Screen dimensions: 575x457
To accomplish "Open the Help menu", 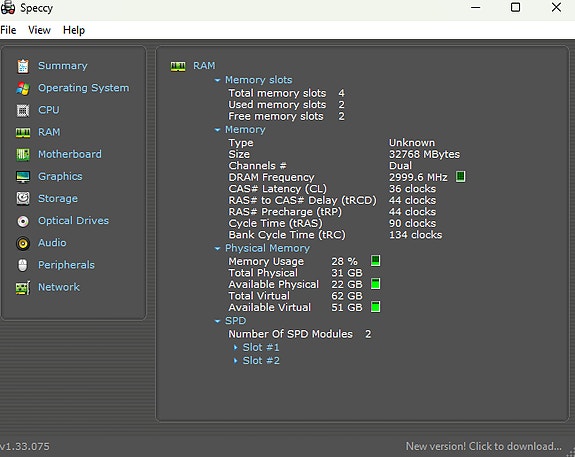I will (x=74, y=30).
